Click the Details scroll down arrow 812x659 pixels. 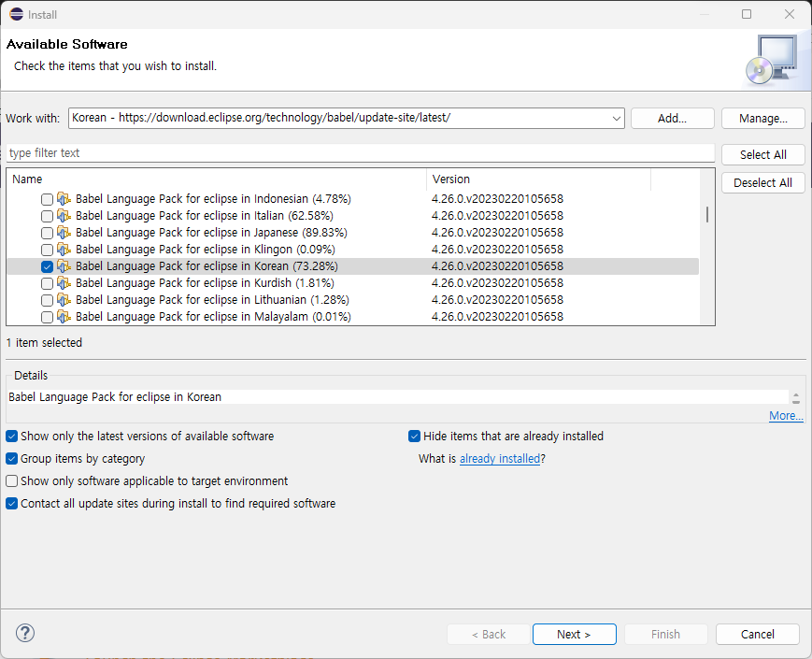[796, 402]
